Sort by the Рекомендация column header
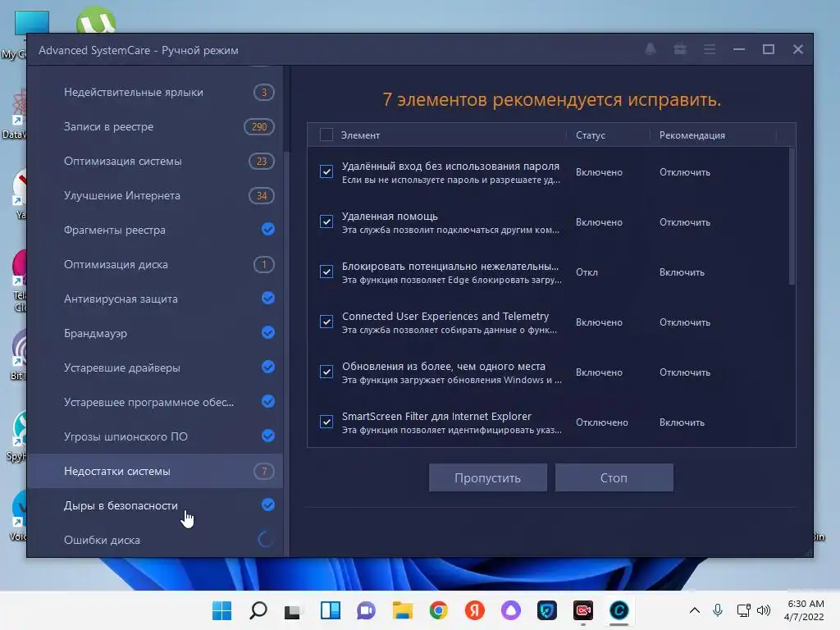840x630 pixels. pyautogui.click(x=692, y=135)
